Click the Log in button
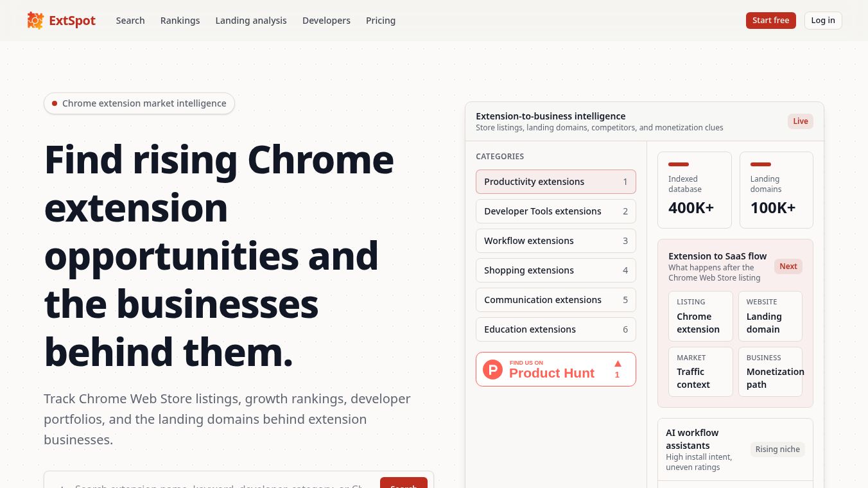This screenshot has width=868, height=488. point(823,21)
